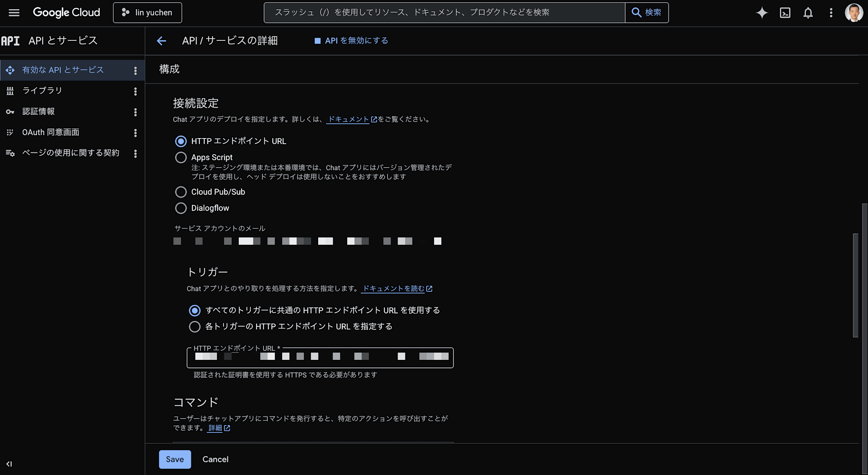The image size is (868, 475).
Task: Click the library grid icon in sidebar
Action: (10, 91)
